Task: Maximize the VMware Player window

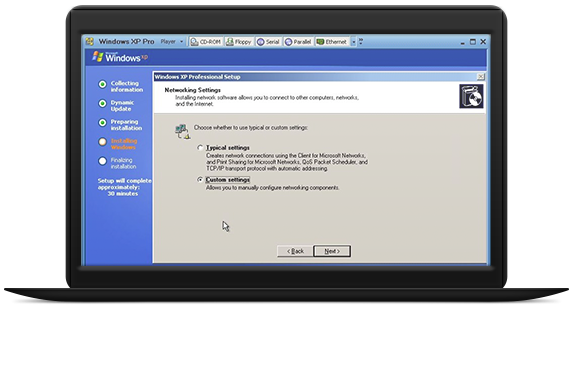Action: pos(473,42)
